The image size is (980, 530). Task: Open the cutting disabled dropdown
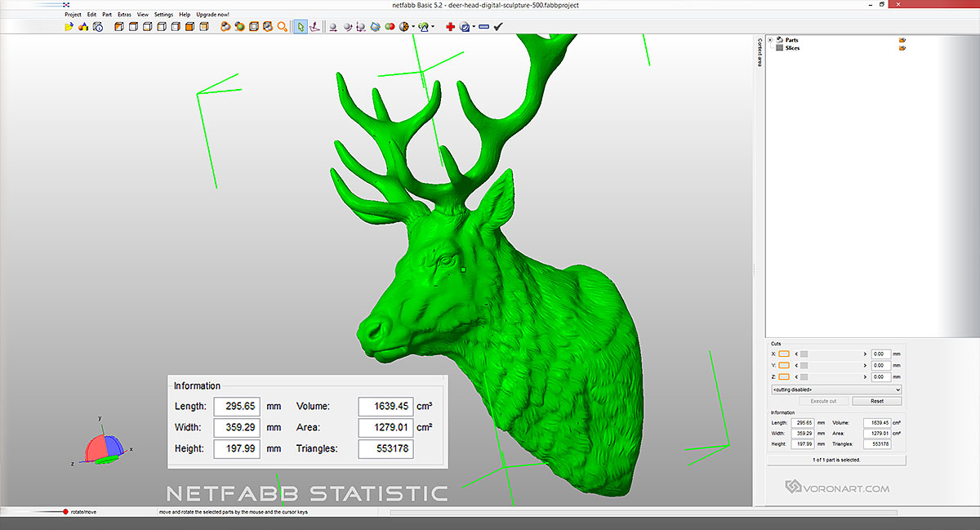835,390
